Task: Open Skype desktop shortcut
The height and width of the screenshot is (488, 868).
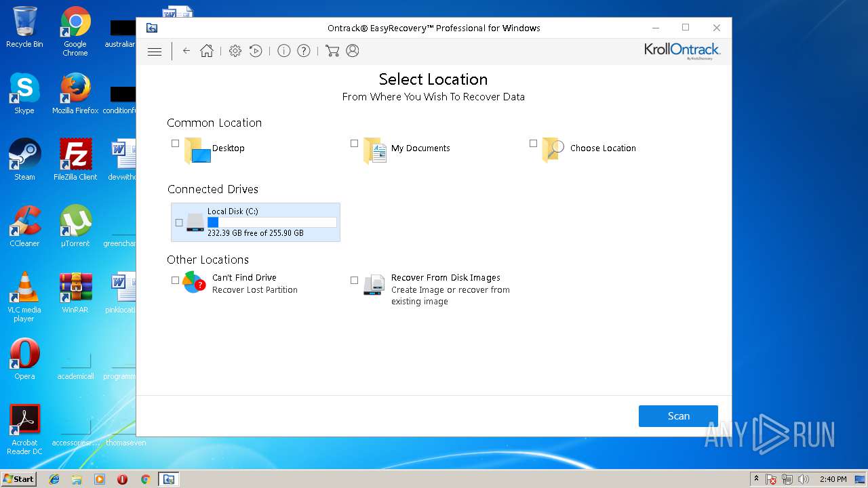Action: pos(24,93)
